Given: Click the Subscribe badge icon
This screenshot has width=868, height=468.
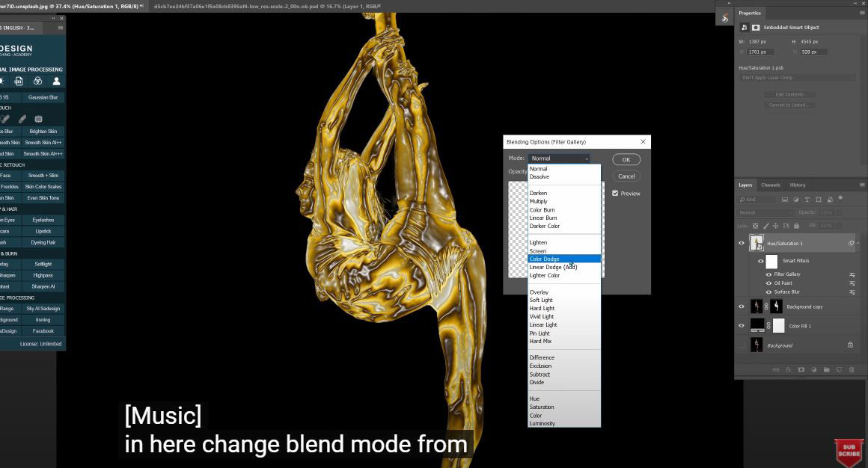Looking at the screenshot, I should point(849,452).
